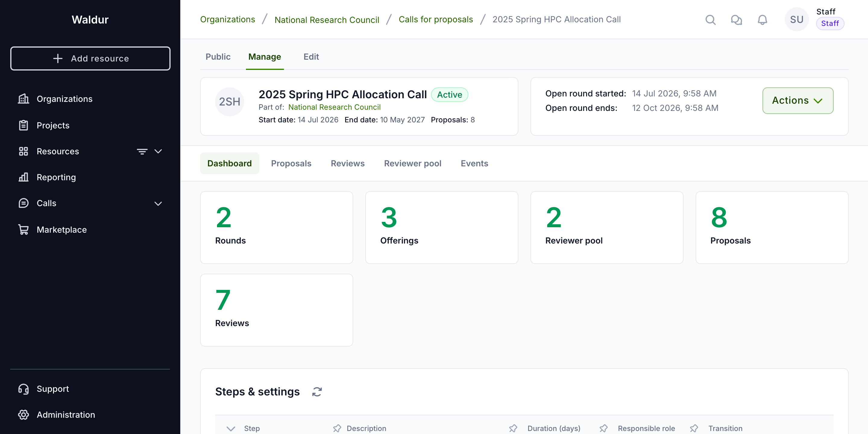Open the Reviews stat card showing 7
The image size is (868, 434).
(x=276, y=310)
